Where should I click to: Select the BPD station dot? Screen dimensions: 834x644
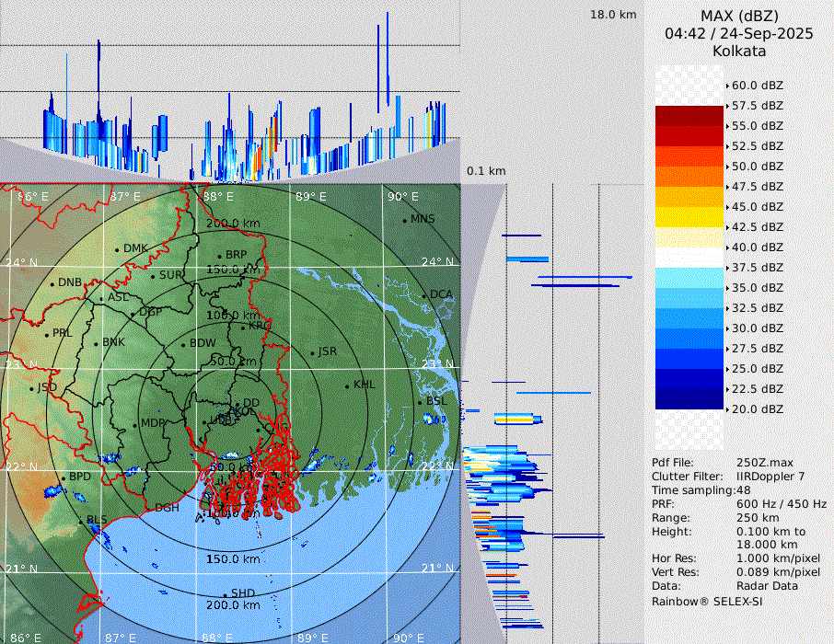64,477
